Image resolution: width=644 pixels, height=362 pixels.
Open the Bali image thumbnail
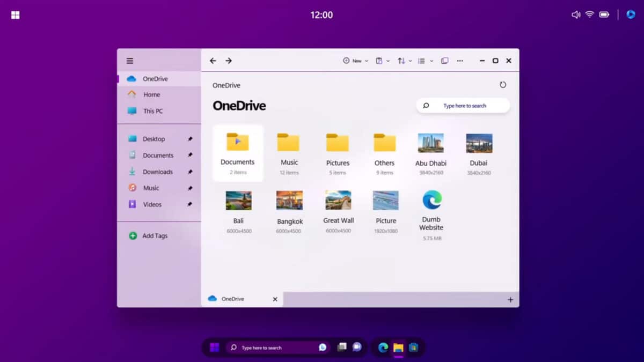pos(238,200)
